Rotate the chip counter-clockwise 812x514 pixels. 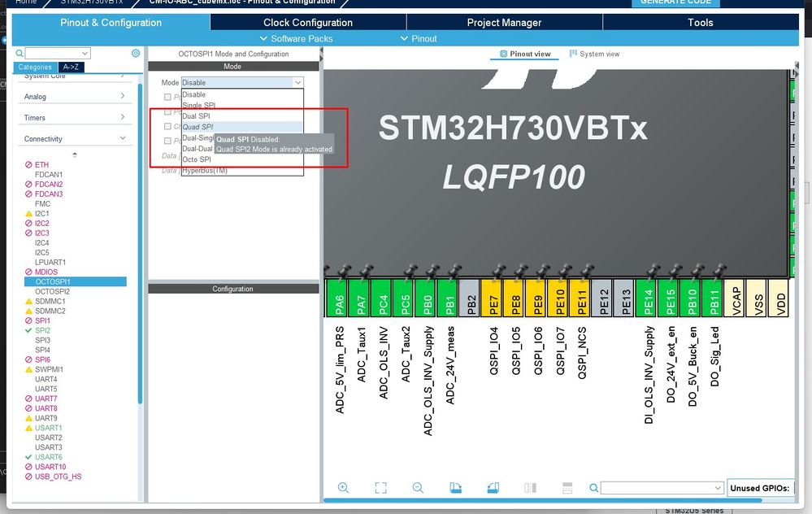[493, 488]
